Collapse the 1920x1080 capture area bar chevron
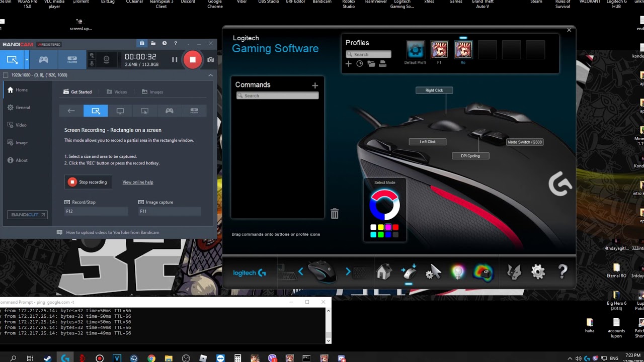644x362 pixels. [210, 75]
